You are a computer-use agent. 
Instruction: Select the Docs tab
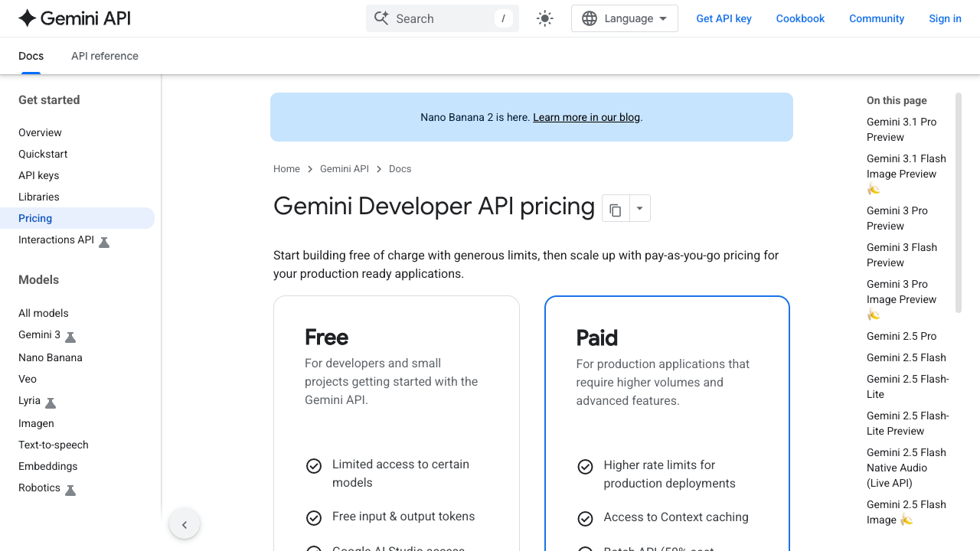[x=31, y=56]
